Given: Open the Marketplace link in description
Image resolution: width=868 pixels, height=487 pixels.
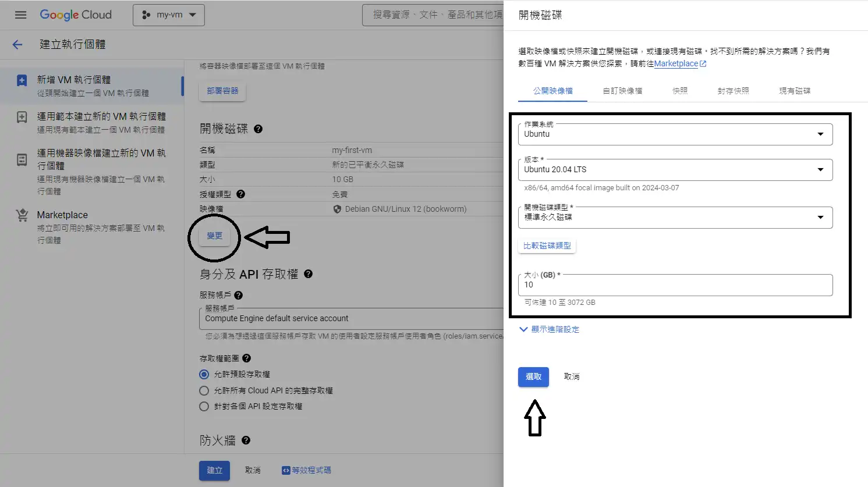Looking at the screenshot, I should pyautogui.click(x=676, y=64).
